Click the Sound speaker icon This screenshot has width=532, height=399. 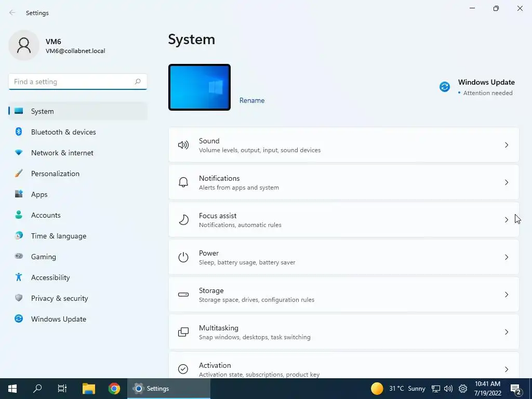(183, 145)
